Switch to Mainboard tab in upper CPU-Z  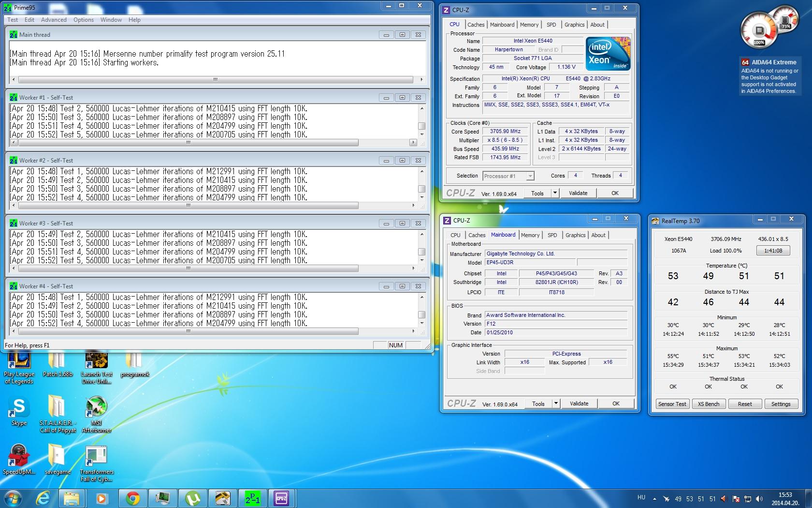pos(502,25)
